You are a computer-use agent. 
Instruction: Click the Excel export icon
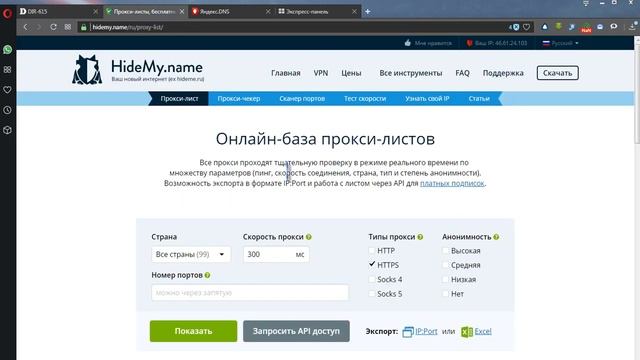[x=467, y=332]
